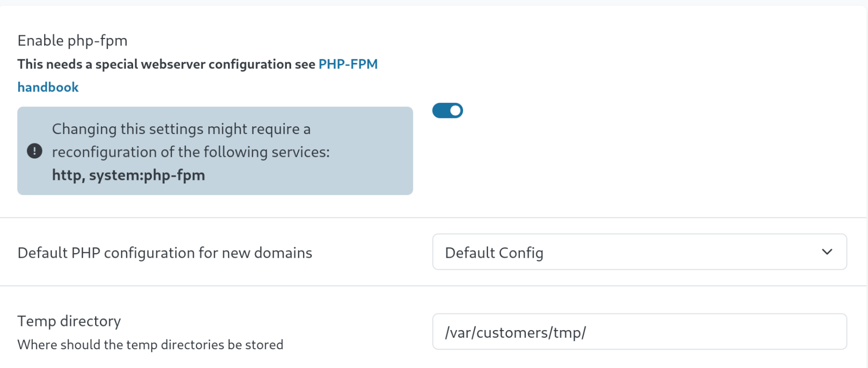Click the Temp directory label
868x368 pixels.
pyautogui.click(x=69, y=321)
